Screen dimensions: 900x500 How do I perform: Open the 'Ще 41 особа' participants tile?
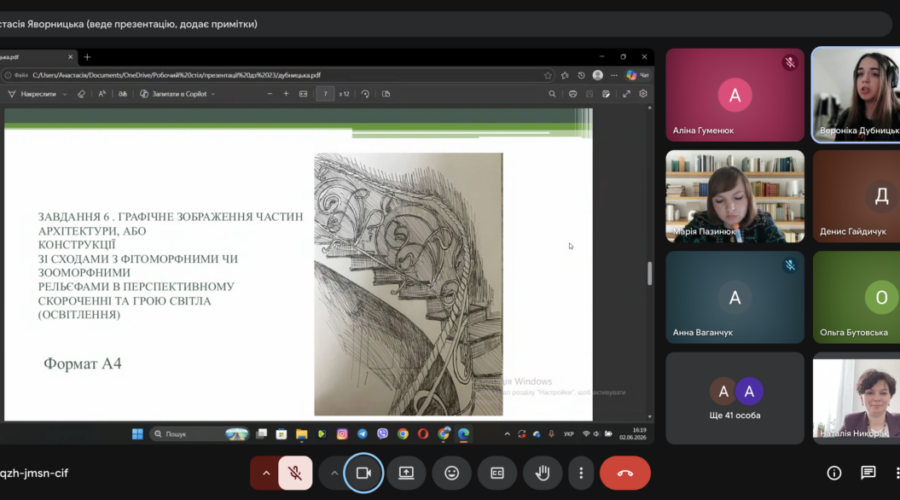(735, 398)
